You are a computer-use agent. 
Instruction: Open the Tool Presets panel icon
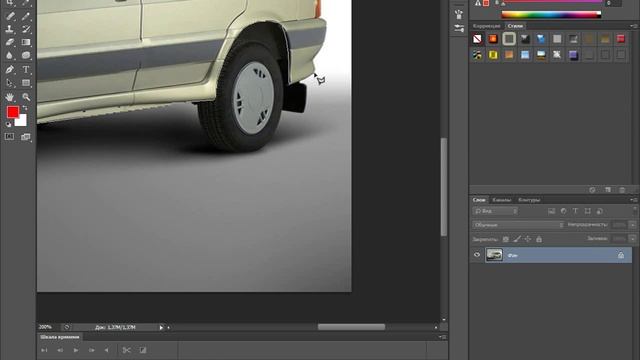coord(459,28)
